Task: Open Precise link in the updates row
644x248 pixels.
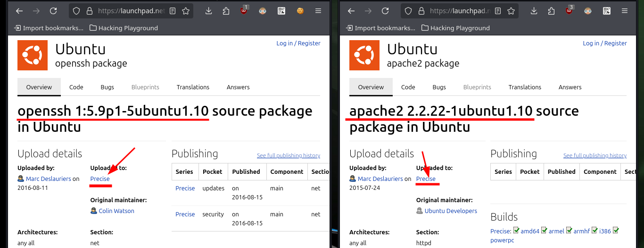Action: (185, 188)
